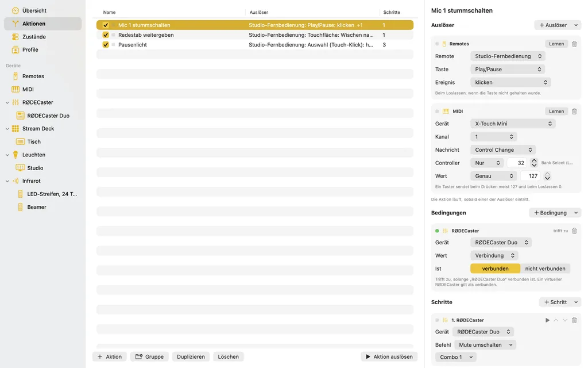Open the Befehl Mute umschalten dropdown
Screen dimensions: 588x368
coord(485,345)
